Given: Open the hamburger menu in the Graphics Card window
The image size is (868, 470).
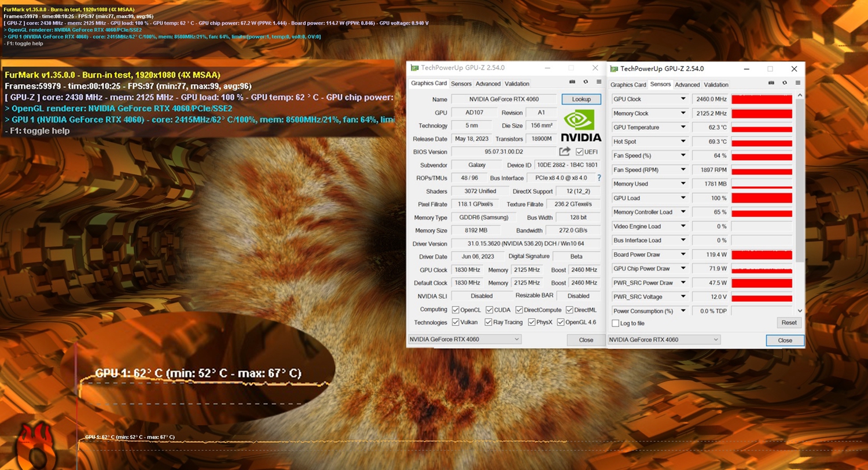Looking at the screenshot, I should coord(599,82).
